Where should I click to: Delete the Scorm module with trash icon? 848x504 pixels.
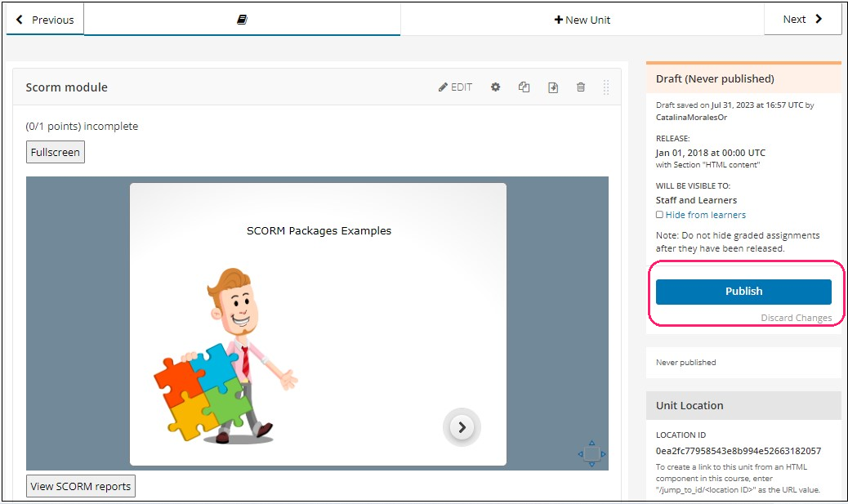click(581, 87)
